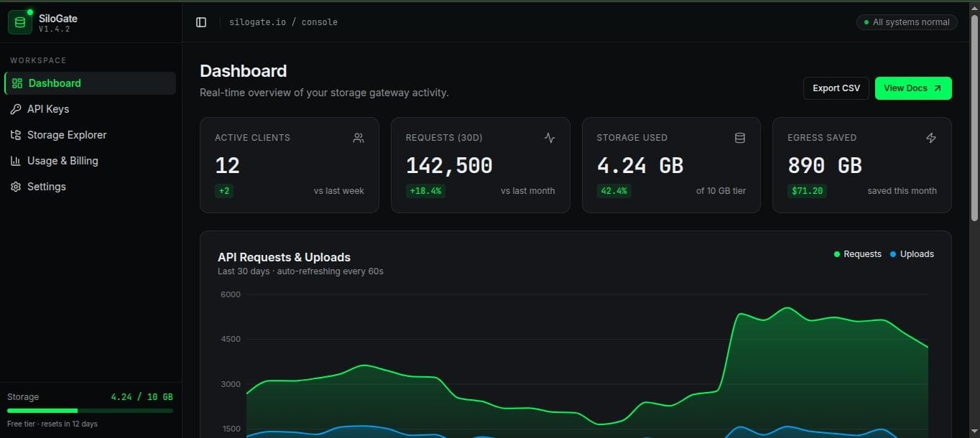Click the All systems normal status badge
This screenshot has height=438, width=980.
pos(907,22)
